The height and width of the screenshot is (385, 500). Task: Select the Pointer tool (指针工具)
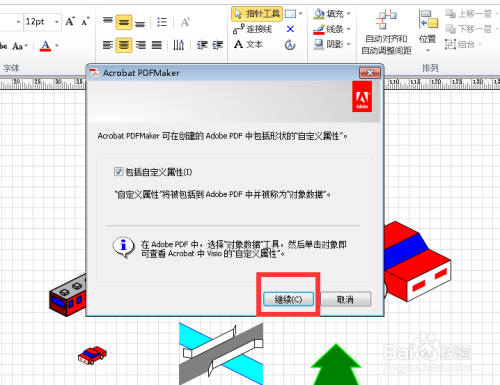coord(257,14)
